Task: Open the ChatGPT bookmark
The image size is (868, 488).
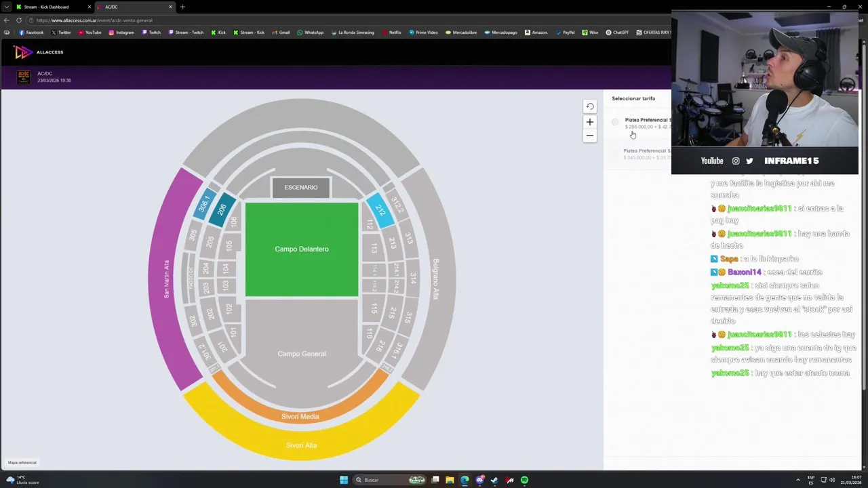Action: click(x=617, y=33)
